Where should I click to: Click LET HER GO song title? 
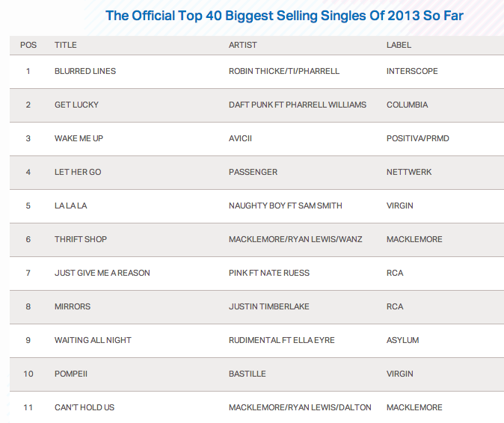[78, 172]
